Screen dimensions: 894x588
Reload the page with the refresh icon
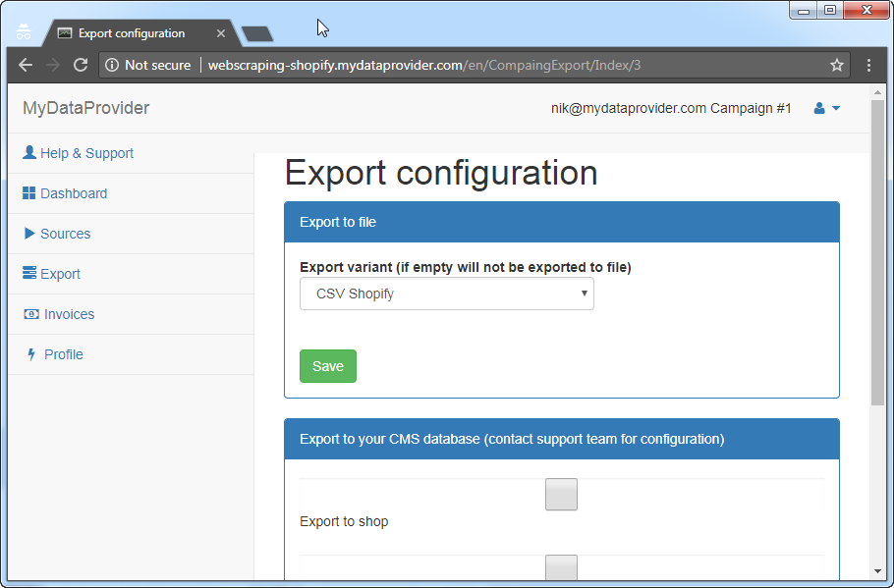[x=81, y=65]
